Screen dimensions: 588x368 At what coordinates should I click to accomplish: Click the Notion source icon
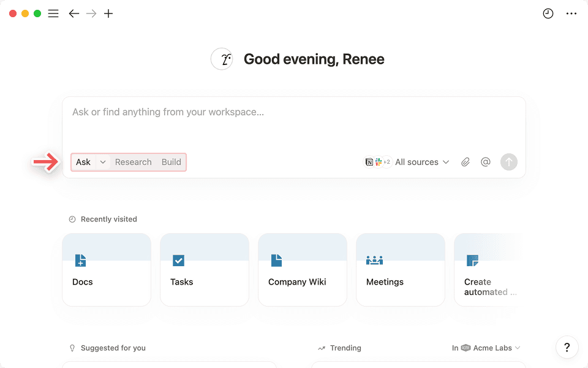click(371, 161)
